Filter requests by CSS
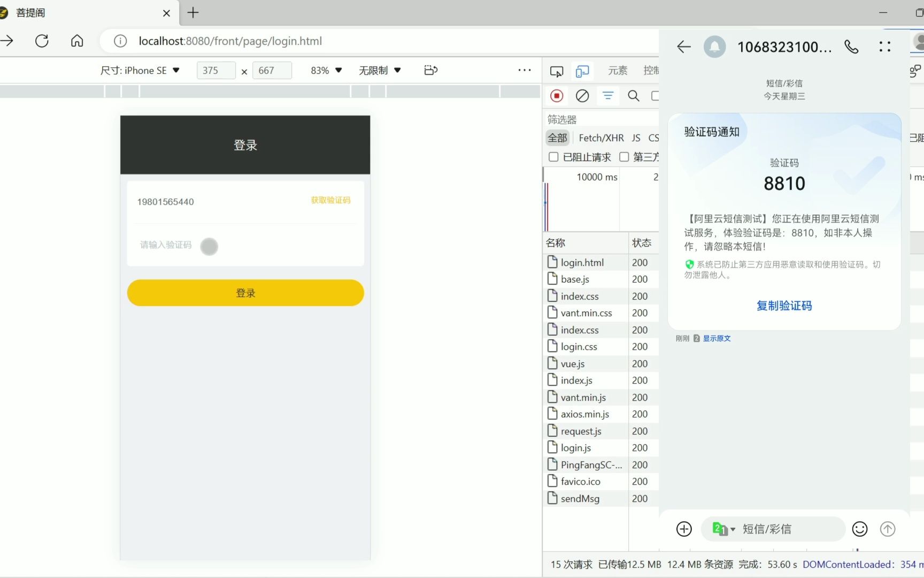Image resolution: width=924 pixels, height=578 pixels. coord(653,138)
